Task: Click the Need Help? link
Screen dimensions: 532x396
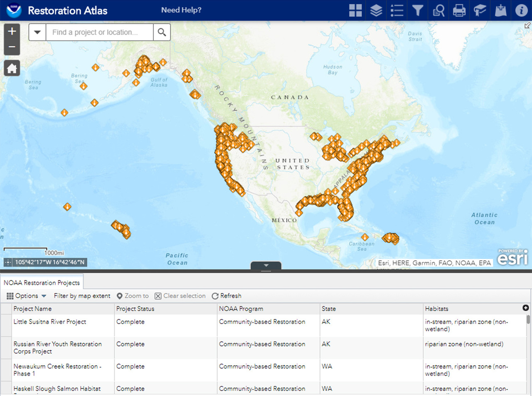Action: (x=181, y=10)
